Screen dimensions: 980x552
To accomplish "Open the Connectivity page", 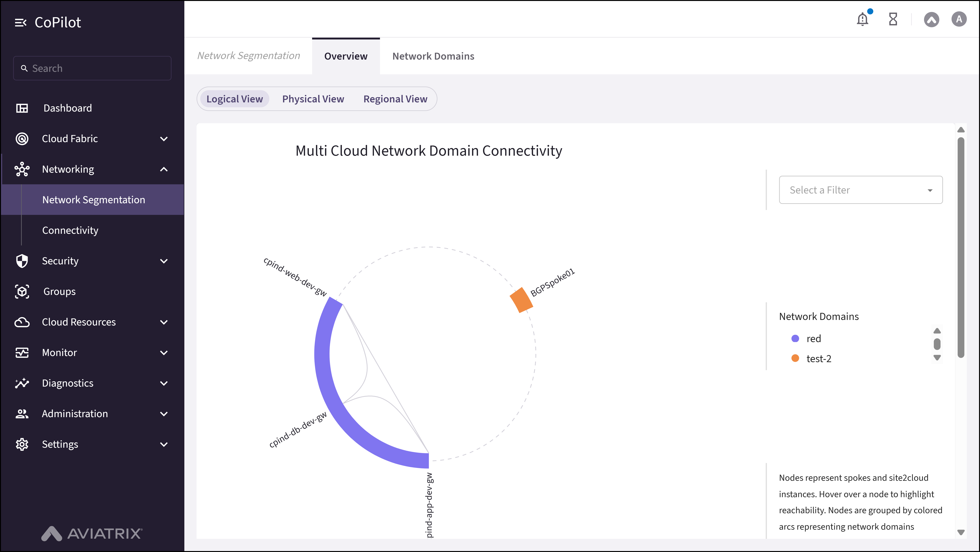I will 70,230.
